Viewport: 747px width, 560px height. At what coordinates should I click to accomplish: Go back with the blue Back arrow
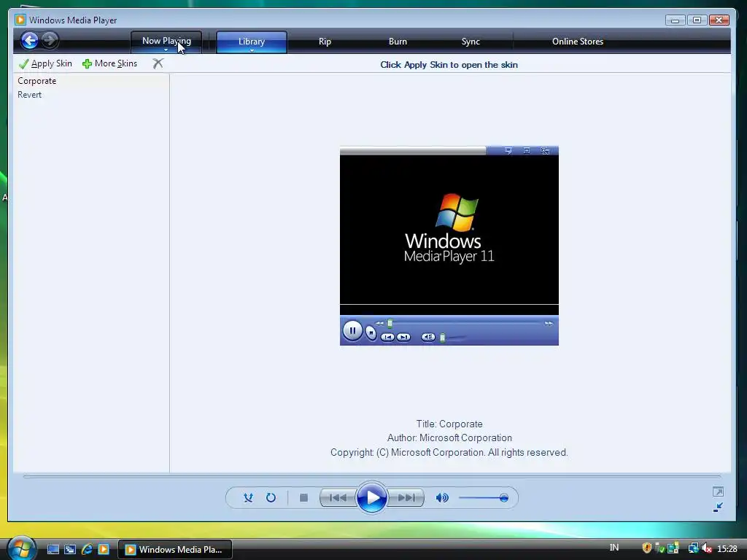(x=29, y=41)
